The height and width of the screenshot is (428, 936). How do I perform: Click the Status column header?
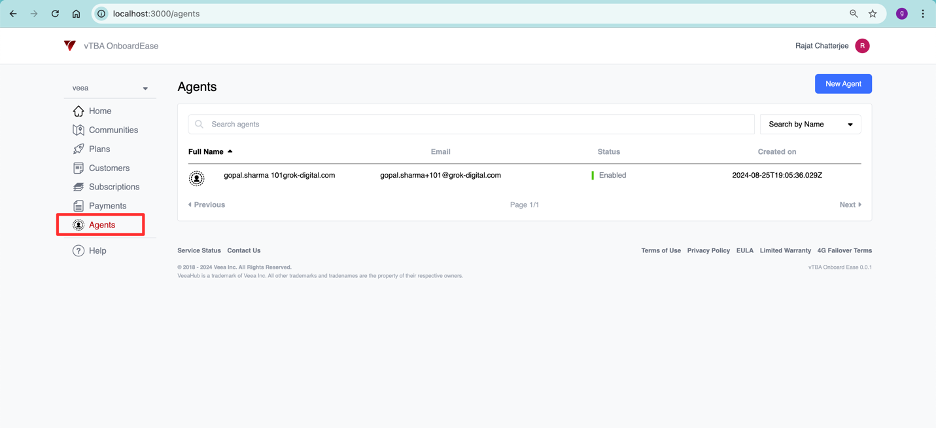[x=609, y=152]
